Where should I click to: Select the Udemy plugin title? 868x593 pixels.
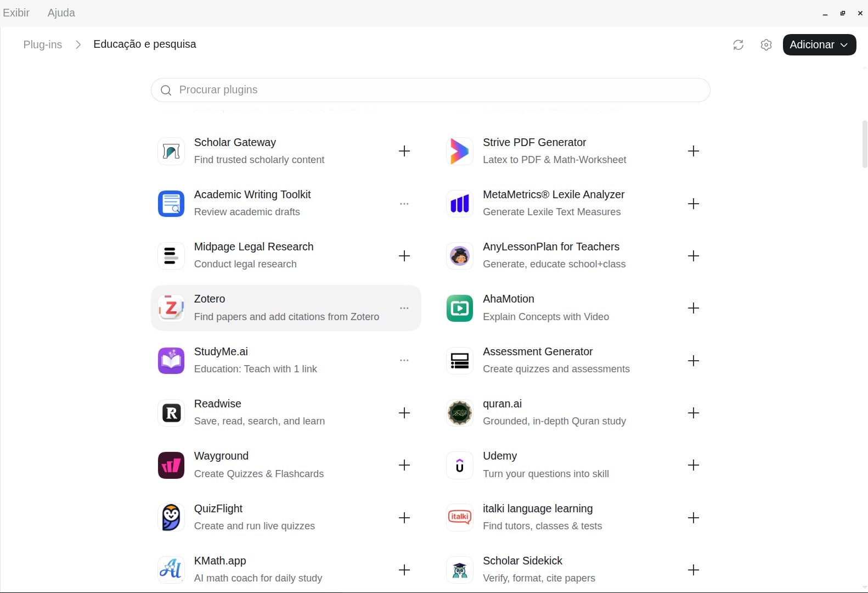click(500, 456)
